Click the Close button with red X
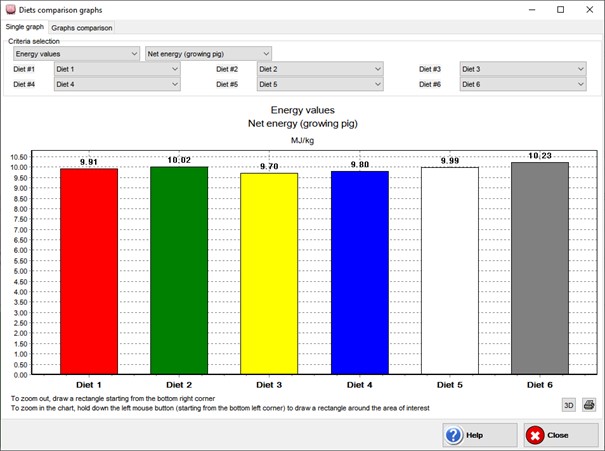The height and width of the screenshot is (451, 605). click(561, 435)
